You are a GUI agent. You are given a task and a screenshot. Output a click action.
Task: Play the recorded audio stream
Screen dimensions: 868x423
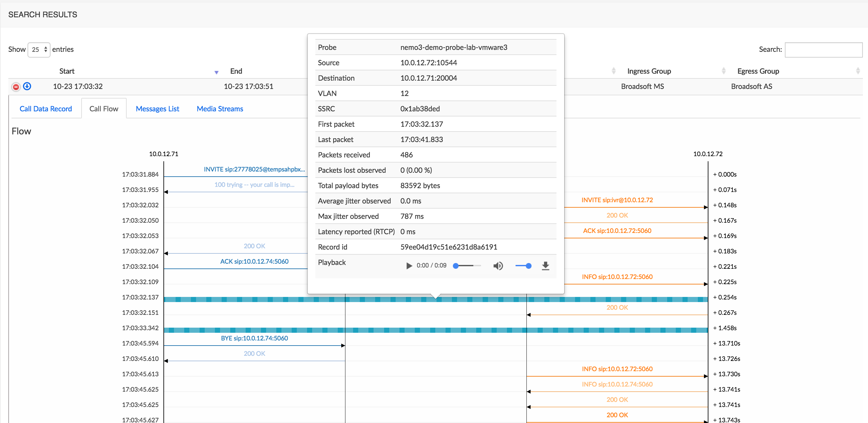coord(409,266)
